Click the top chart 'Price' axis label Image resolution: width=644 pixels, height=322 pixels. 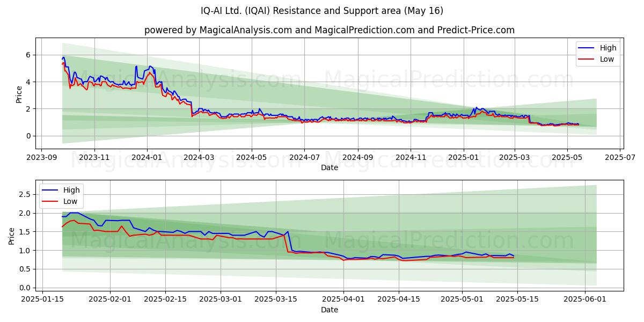point(19,93)
